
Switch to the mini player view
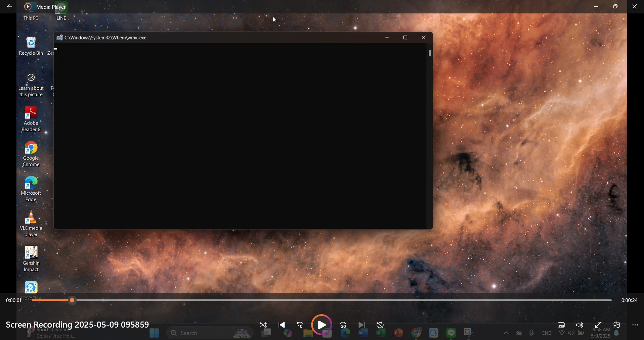pos(617,325)
